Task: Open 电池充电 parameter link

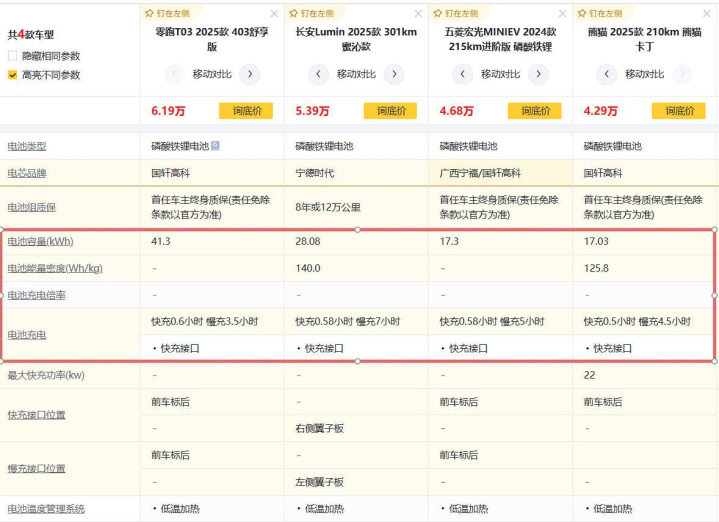Action: coord(27,335)
